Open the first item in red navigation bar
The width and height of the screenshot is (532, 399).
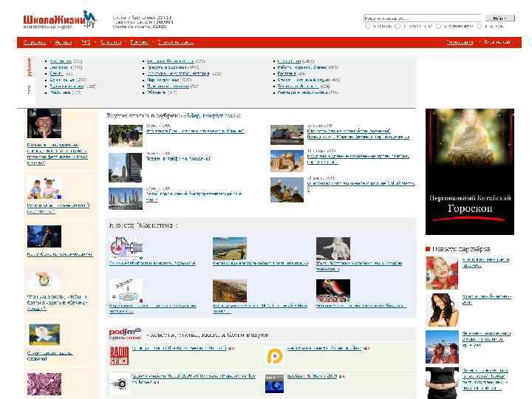pos(35,42)
